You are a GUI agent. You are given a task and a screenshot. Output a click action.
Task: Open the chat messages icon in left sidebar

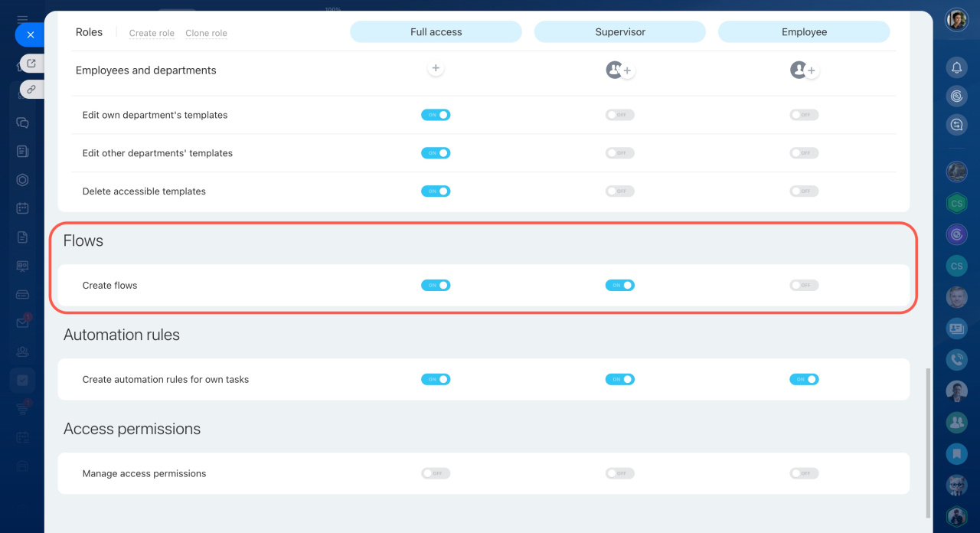click(22, 123)
